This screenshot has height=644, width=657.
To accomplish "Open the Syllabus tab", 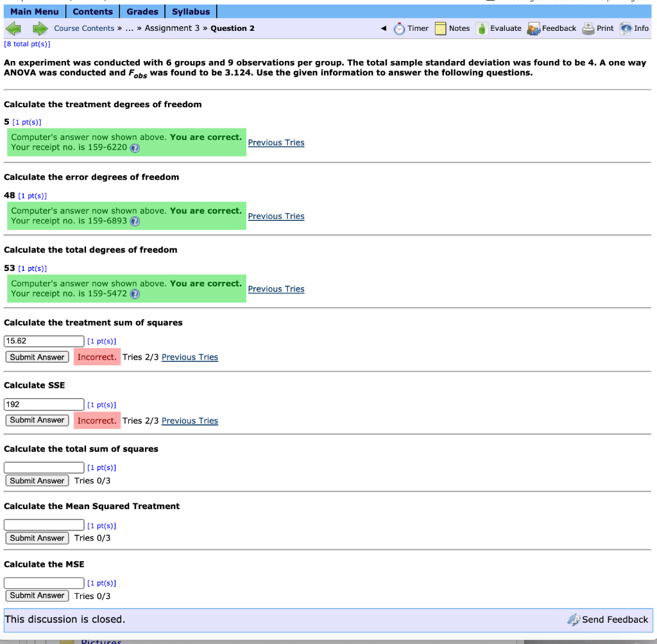I will tap(190, 11).
